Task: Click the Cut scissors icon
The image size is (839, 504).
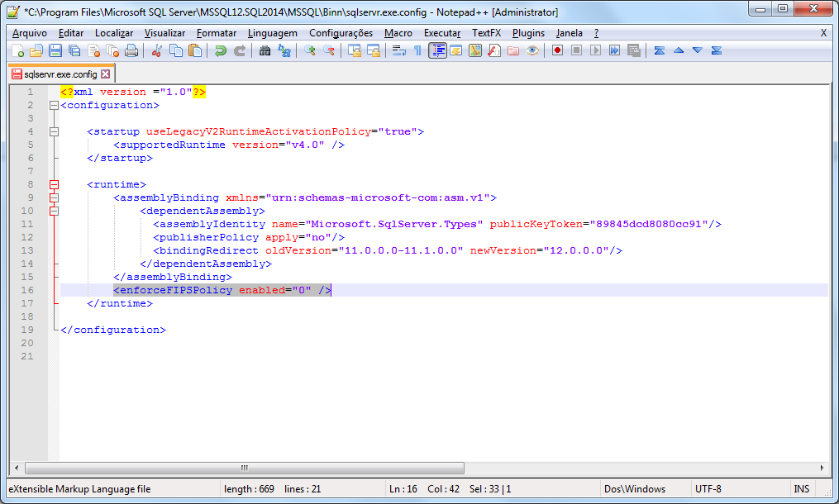Action: (157, 51)
